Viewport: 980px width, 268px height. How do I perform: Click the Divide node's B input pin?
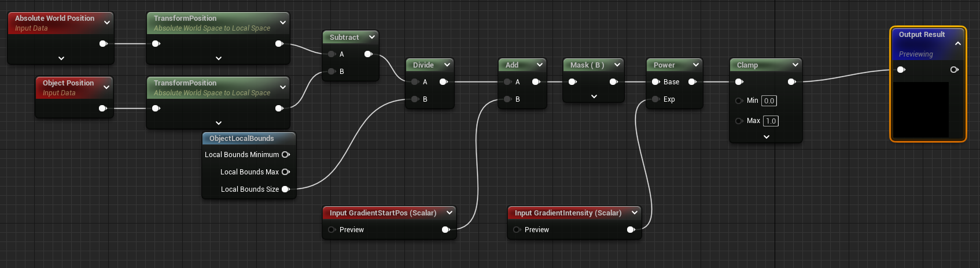point(415,99)
